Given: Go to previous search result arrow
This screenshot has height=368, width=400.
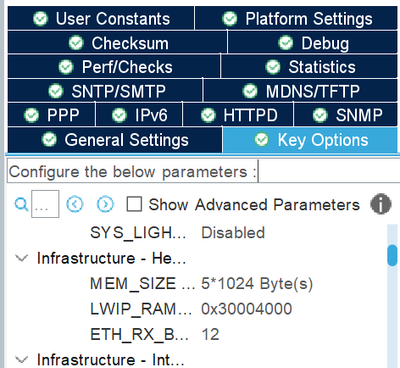Looking at the screenshot, I should [75, 204].
